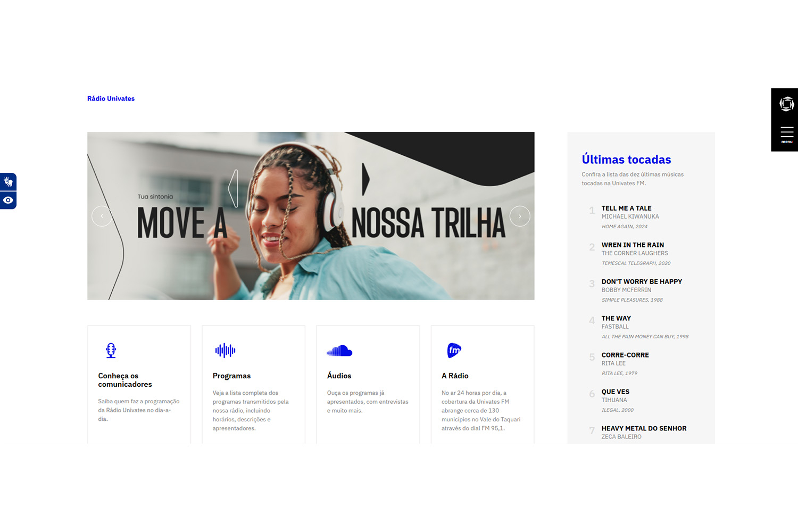Click the microphone icon for comunicadores
798x532 pixels.
(x=111, y=350)
